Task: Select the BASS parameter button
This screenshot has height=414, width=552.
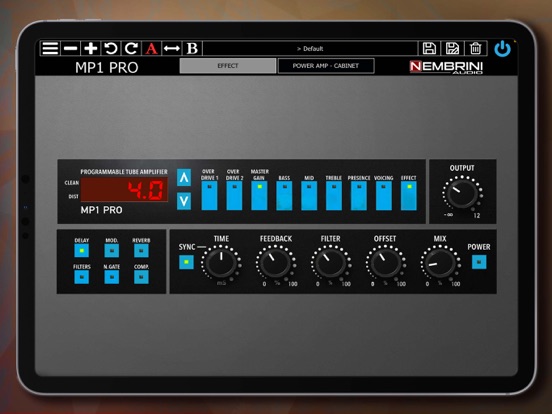Action: [284, 195]
